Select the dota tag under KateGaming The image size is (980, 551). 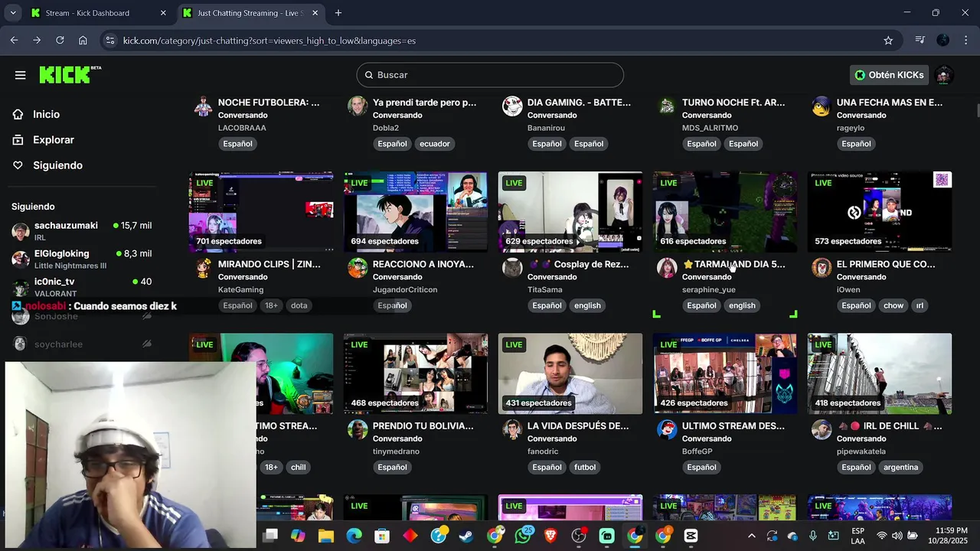pos(299,305)
